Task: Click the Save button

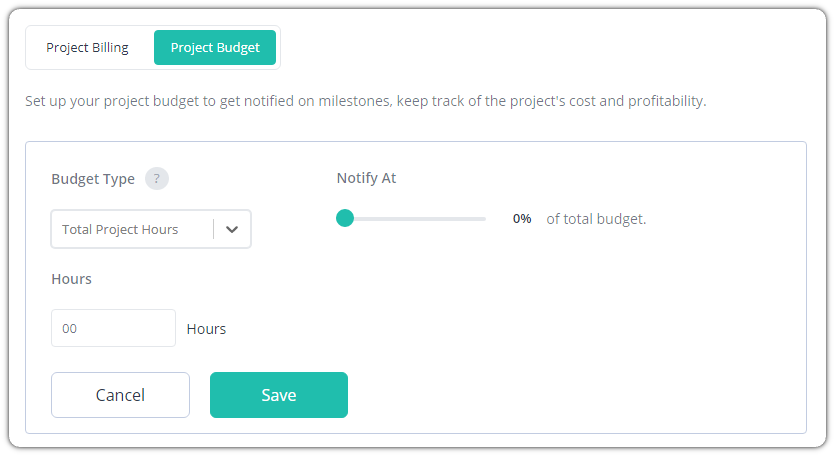Action: pos(279,395)
